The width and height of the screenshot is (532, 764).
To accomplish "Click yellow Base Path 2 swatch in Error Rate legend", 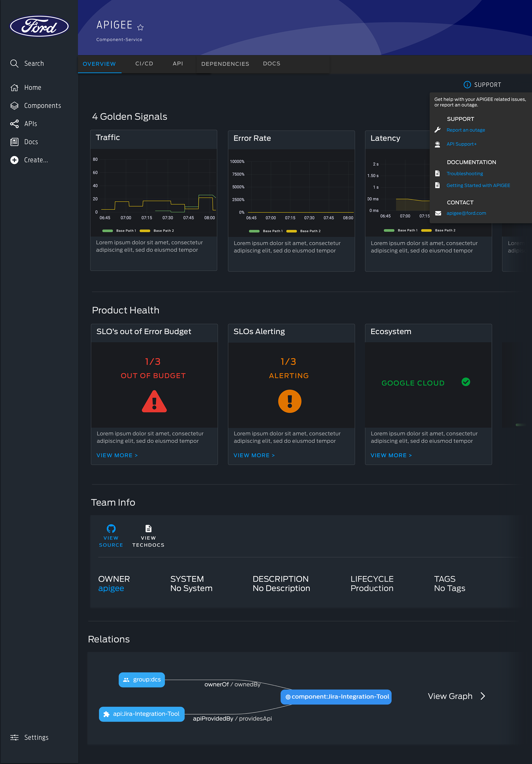I will coord(291,231).
